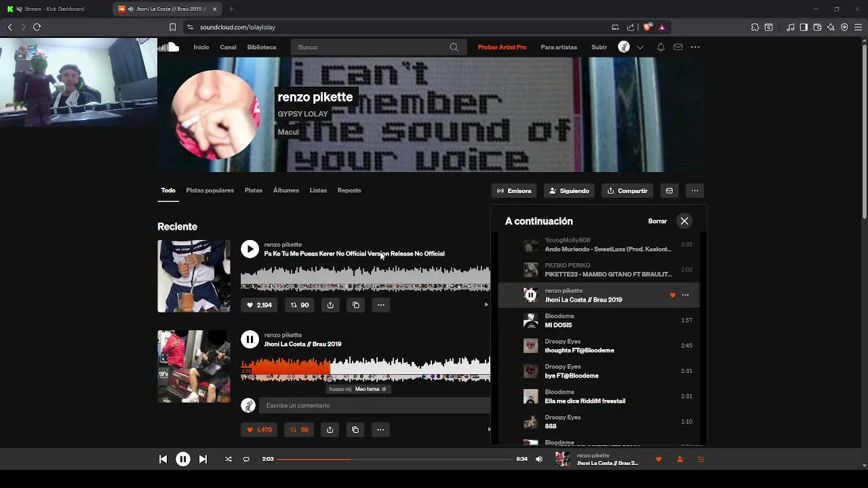Open the messages envelope icon in header
This screenshot has height=488, width=868.
[678, 47]
